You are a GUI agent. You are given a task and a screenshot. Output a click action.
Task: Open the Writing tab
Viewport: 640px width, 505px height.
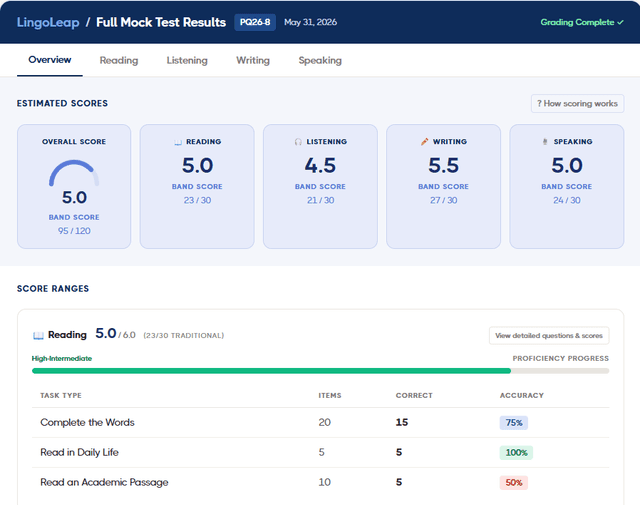pos(253,60)
